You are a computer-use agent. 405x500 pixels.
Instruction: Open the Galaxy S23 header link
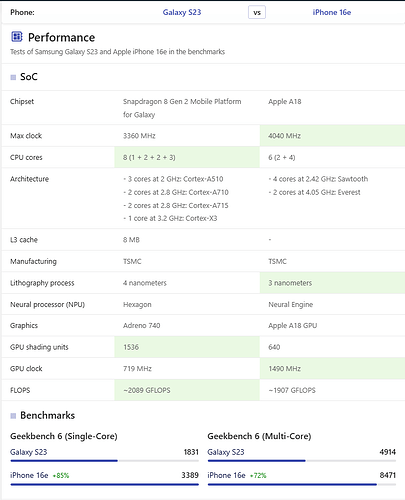[182, 12]
